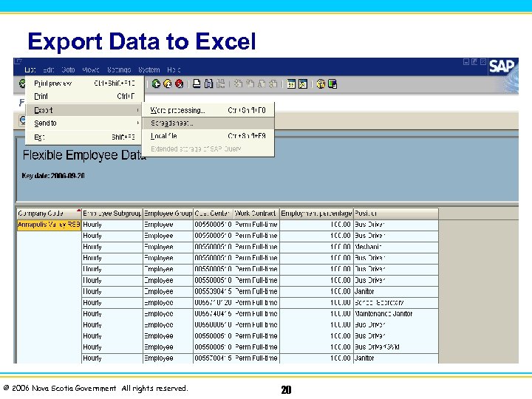The image size is (532, 399).
Task: Click the Customize Local Layout icon
Action: click(x=332, y=83)
